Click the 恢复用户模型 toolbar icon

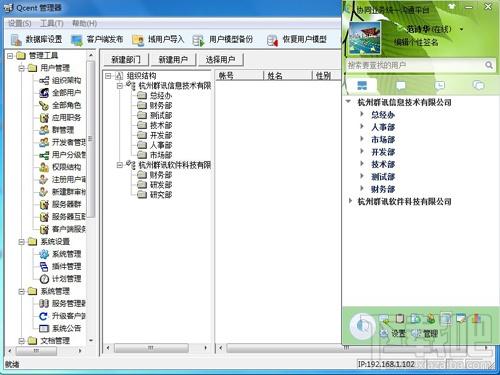(272, 40)
